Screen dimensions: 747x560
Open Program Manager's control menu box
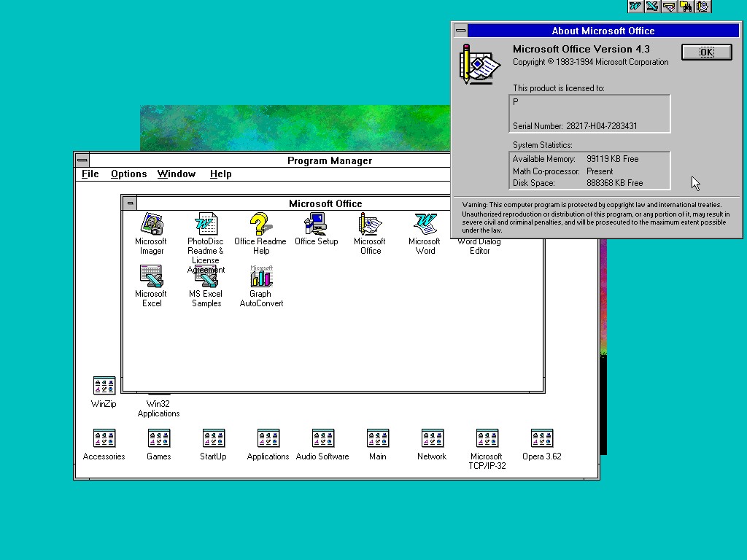click(x=82, y=160)
